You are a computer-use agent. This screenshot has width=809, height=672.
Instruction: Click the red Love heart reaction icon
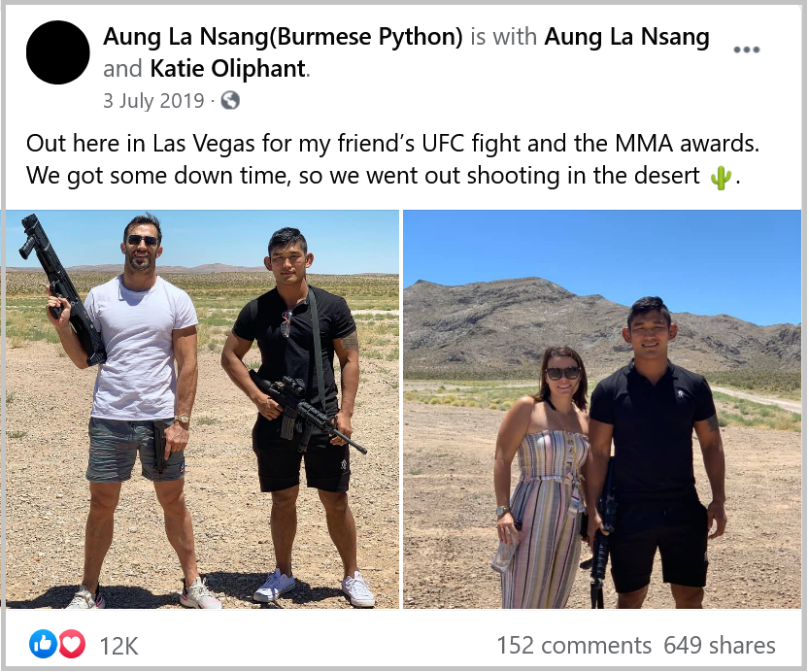(x=72, y=644)
